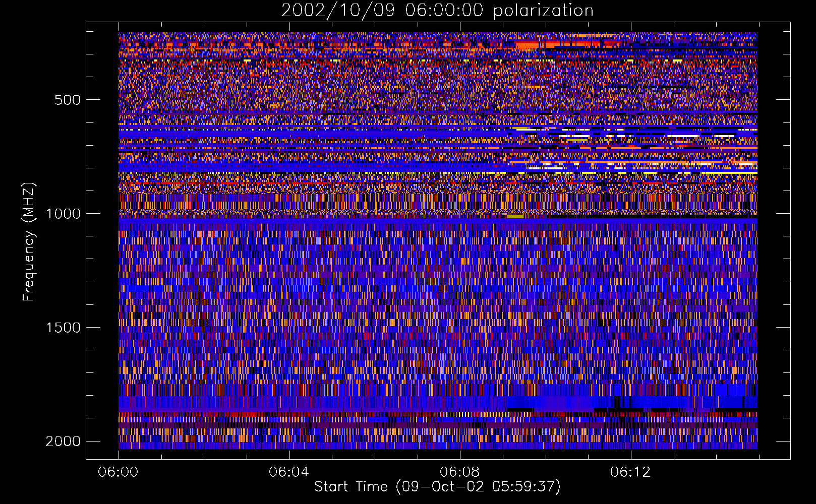This screenshot has height=504, width=816.
Task: Click the 06:00 time tick label
Action: (x=119, y=472)
